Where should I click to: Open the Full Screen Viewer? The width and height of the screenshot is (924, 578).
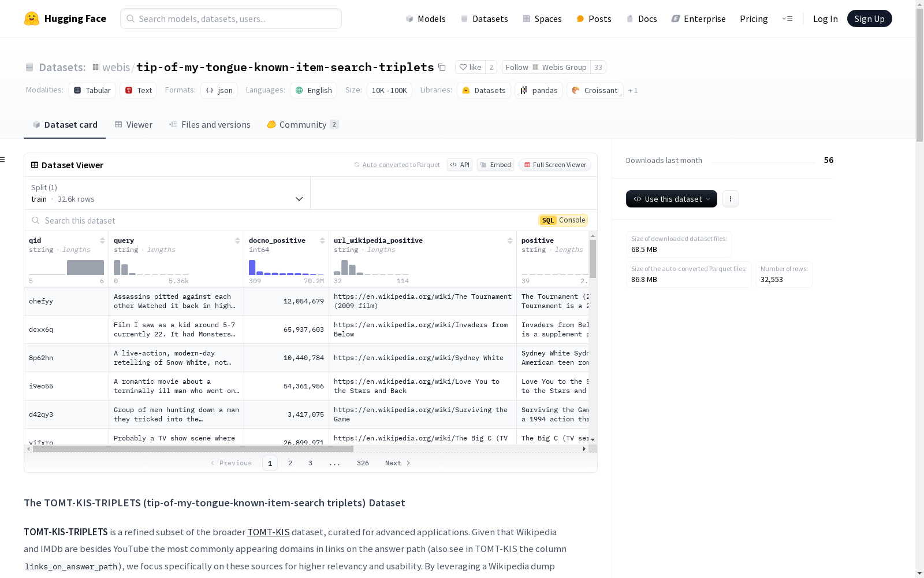[x=555, y=165]
